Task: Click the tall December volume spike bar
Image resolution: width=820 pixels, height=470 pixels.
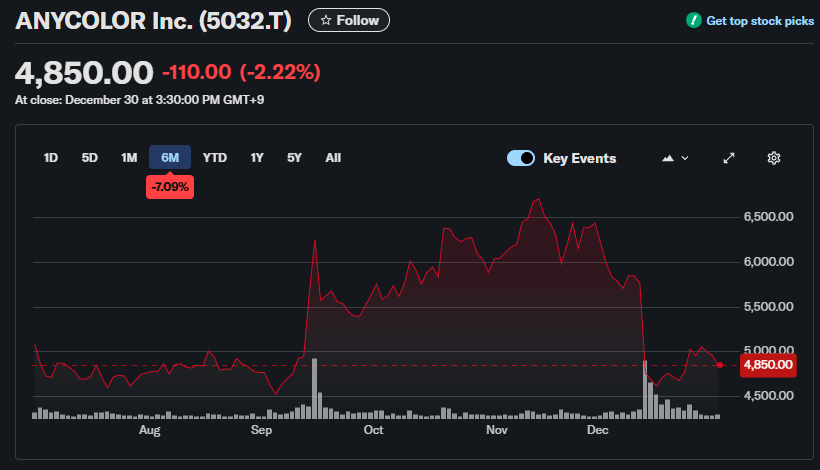Action: click(x=645, y=389)
